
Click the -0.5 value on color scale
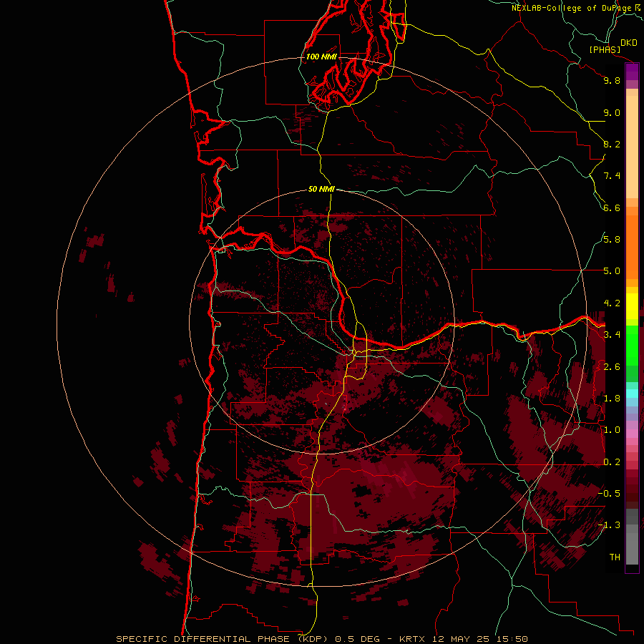[x=609, y=494]
